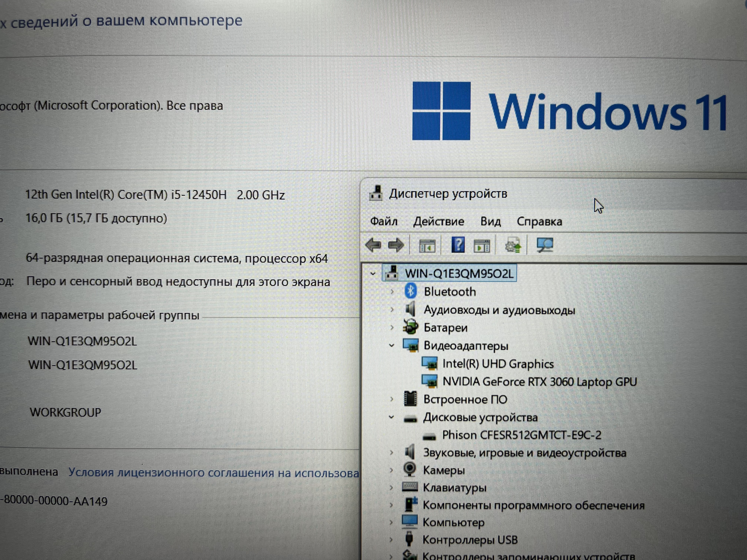
Task: Open the Справка menu
Action: 539,222
